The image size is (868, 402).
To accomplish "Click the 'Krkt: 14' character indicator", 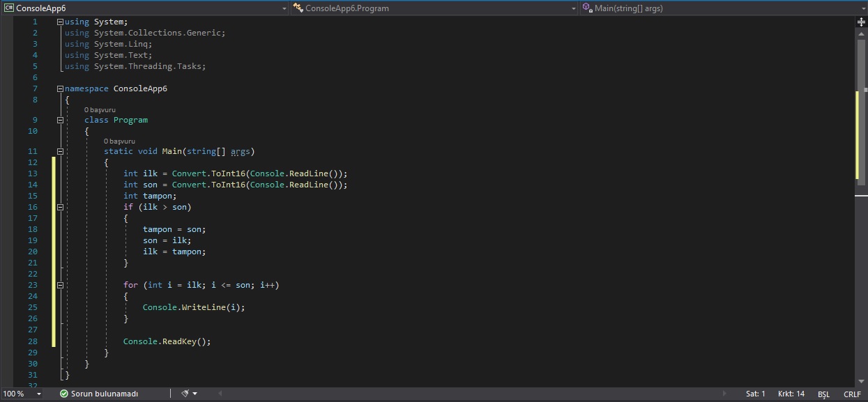I will (x=791, y=394).
